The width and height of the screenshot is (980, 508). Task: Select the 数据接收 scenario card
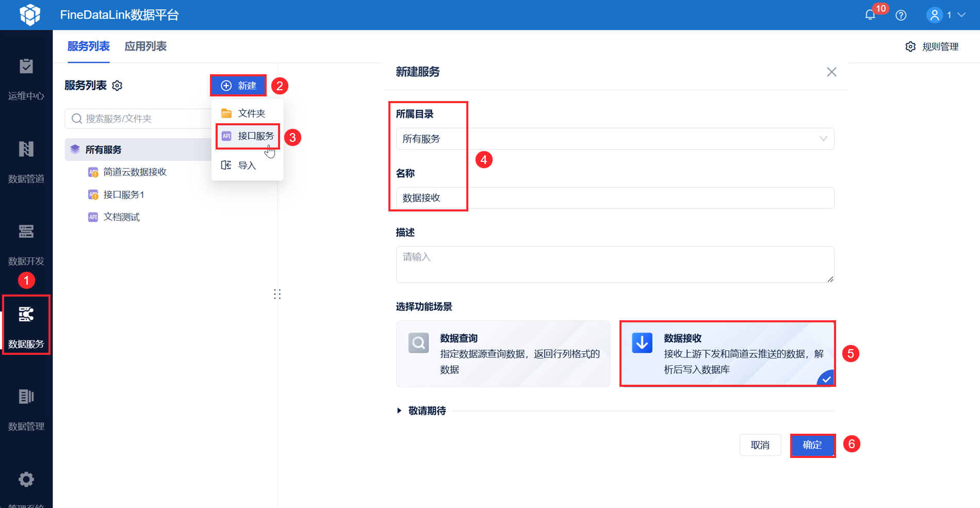pos(727,354)
